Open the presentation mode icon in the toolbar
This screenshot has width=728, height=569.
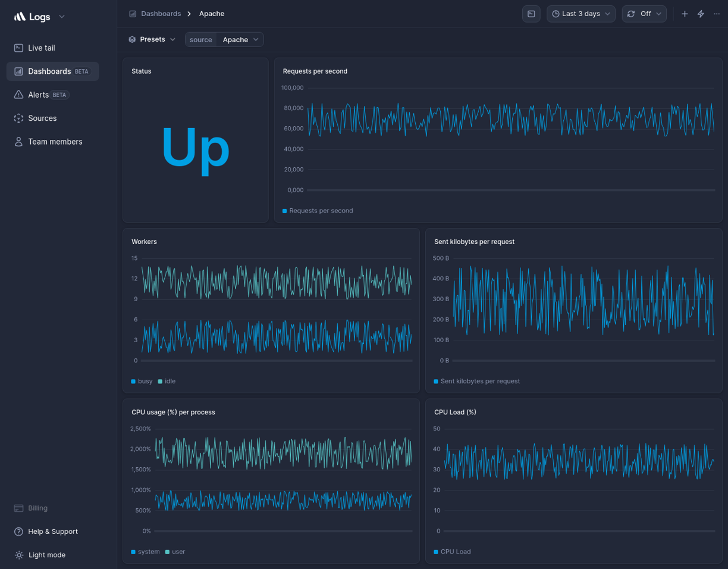click(531, 14)
